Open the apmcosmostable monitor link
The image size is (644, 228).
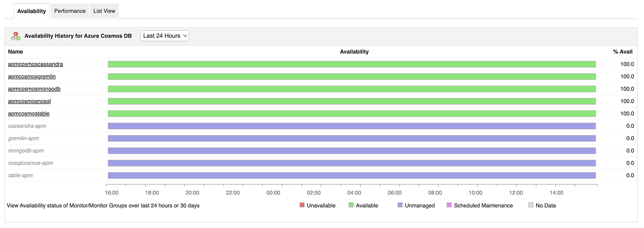29,113
